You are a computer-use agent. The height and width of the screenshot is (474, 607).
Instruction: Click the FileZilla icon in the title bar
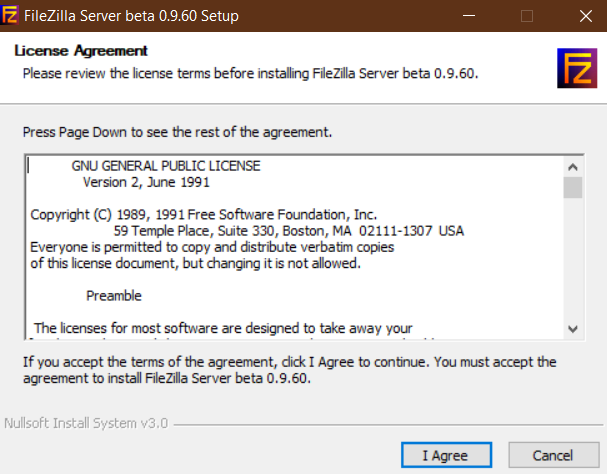coord(9,15)
